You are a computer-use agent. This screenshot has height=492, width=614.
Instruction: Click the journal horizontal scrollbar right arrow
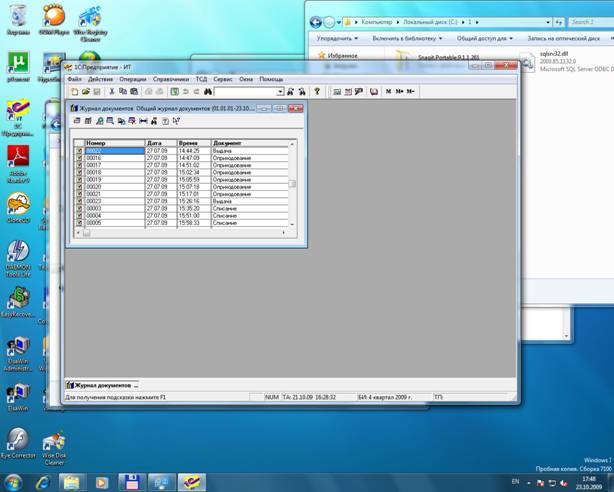point(284,233)
